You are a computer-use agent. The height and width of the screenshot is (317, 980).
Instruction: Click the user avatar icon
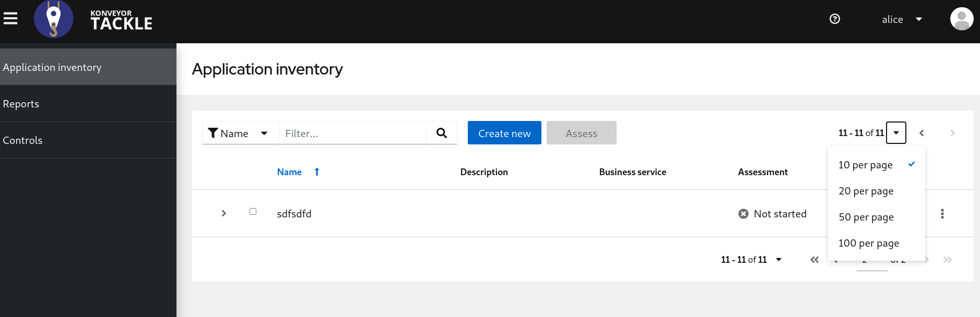tap(961, 19)
